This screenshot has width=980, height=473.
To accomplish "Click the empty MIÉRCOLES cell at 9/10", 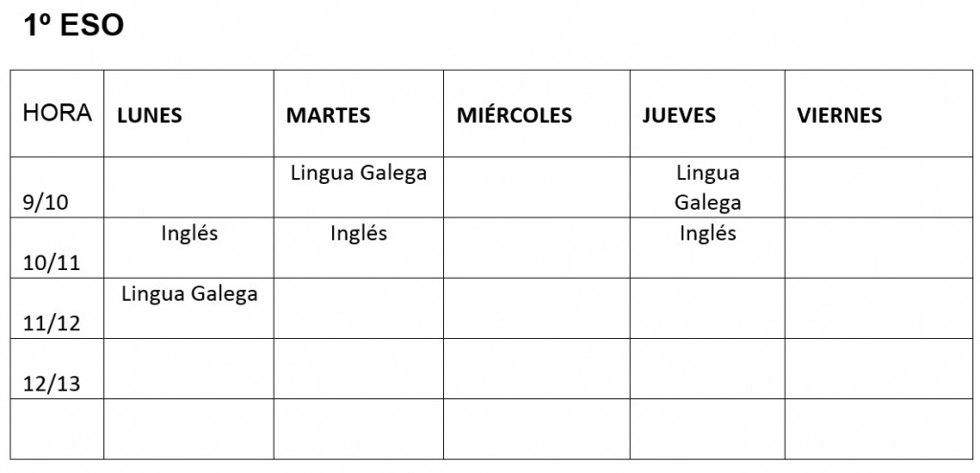I will (536, 188).
